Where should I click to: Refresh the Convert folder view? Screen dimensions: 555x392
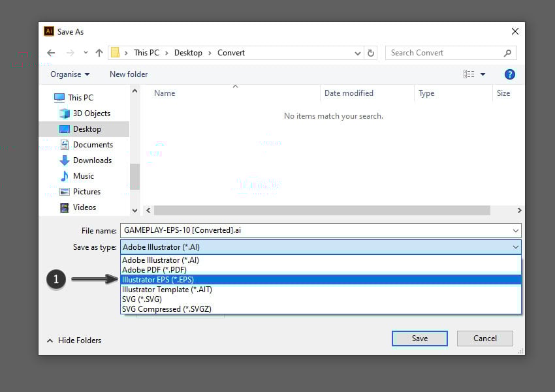[x=372, y=53]
